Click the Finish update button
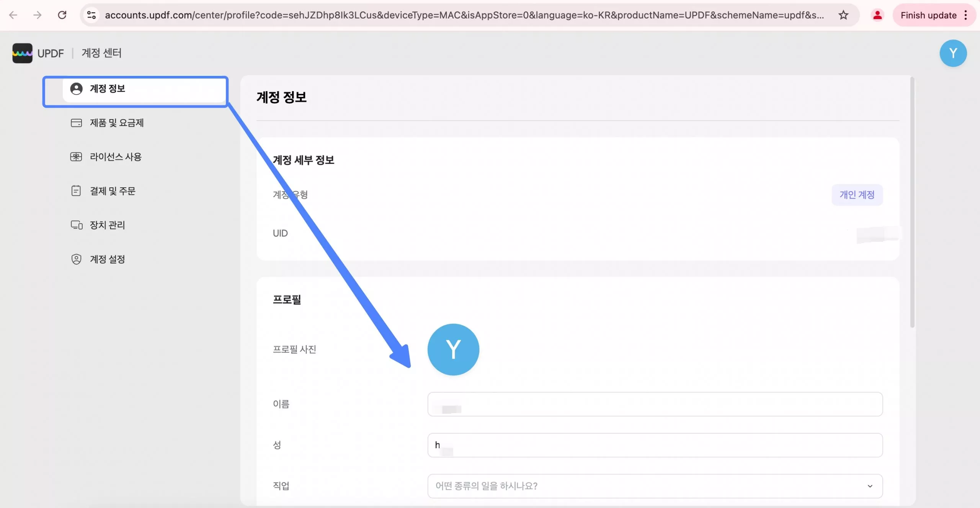The width and height of the screenshot is (980, 508). 928,15
